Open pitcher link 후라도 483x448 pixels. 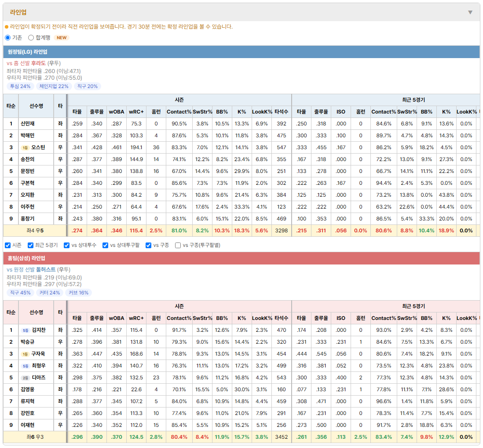[39, 63]
